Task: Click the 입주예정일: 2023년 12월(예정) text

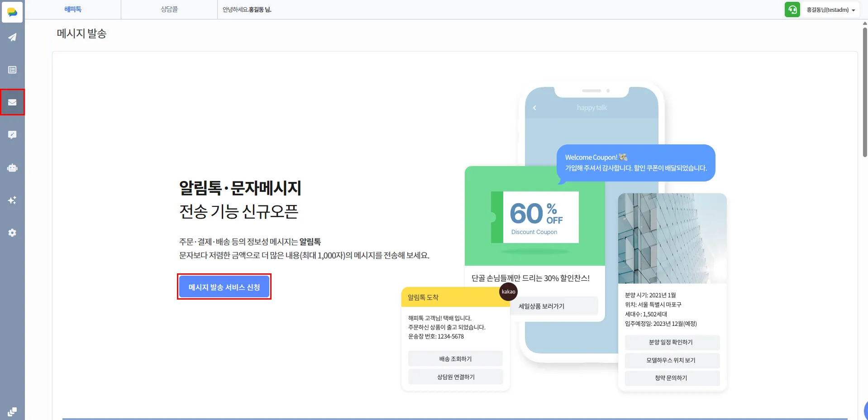Action: click(661, 324)
